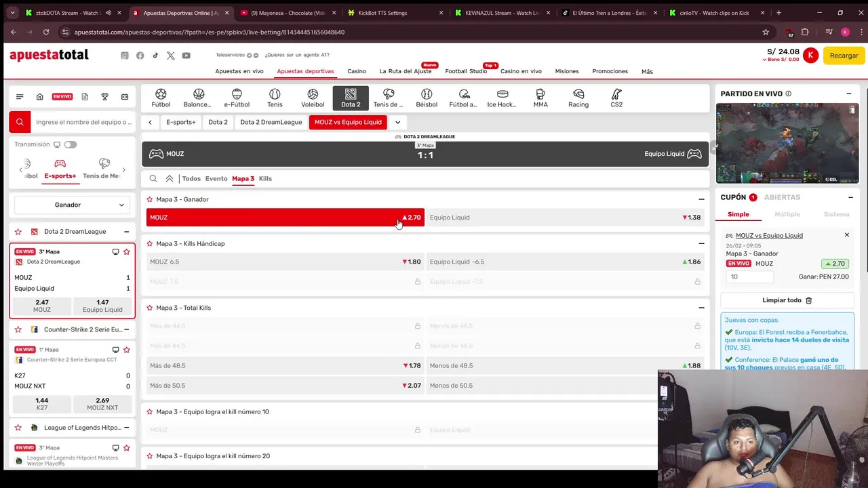
Task: Favorite Mapa 3 - Ganador market
Action: point(150,199)
